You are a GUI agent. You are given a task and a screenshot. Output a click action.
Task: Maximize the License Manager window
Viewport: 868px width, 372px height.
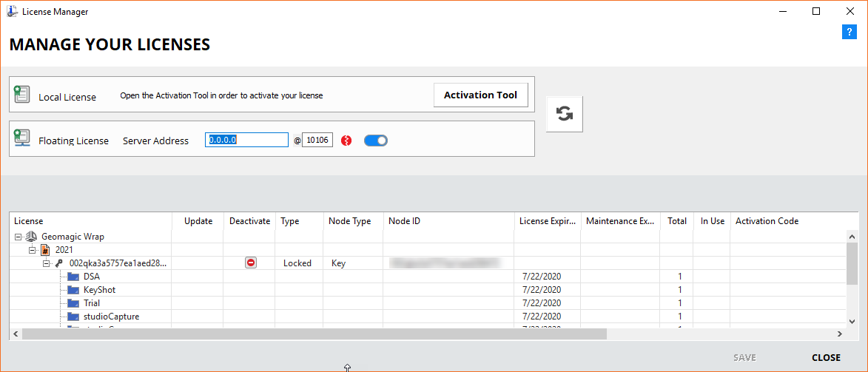[x=816, y=11]
